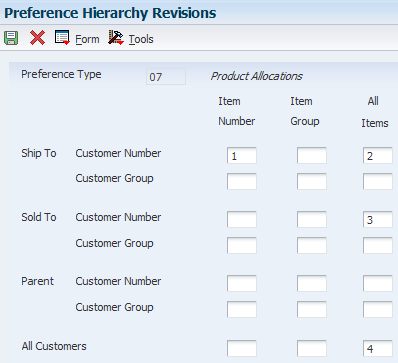This screenshot has width=398, height=363.
Task: Select All Customers Item Group field
Action: point(312,348)
